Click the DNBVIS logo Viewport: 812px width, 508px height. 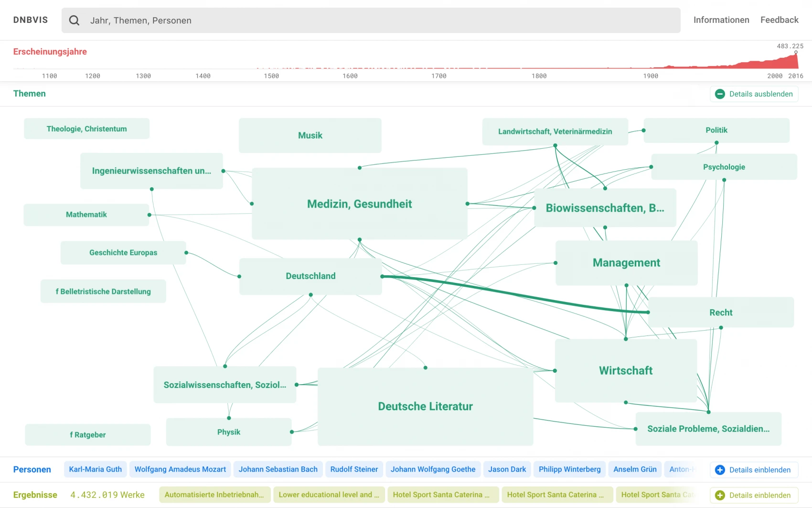tap(31, 20)
